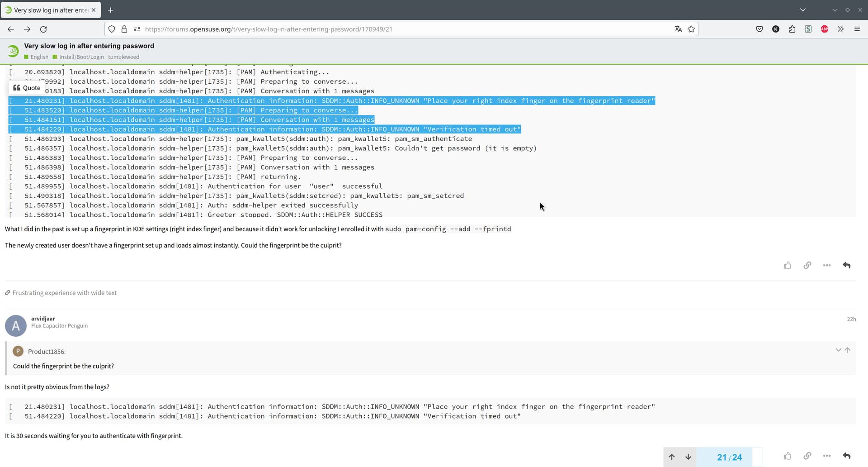This screenshot has width=868, height=467.
Task: Select the 'Very slow log in after' tab
Action: point(51,10)
